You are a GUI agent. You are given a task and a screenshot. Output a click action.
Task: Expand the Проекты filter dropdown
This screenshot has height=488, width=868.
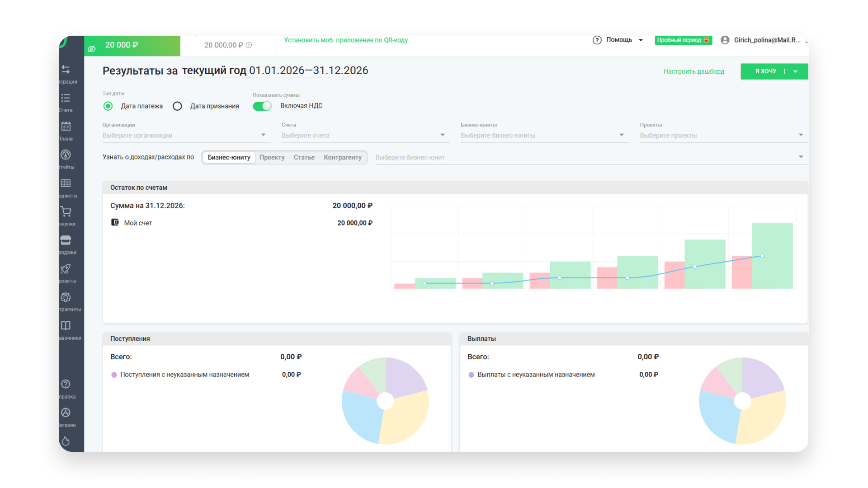[x=801, y=135]
